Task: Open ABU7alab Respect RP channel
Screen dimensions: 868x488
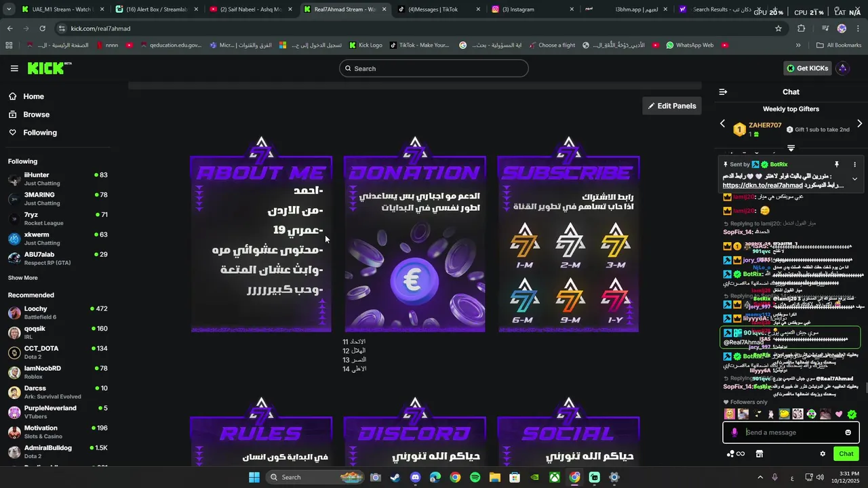Action: pos(58,258)
